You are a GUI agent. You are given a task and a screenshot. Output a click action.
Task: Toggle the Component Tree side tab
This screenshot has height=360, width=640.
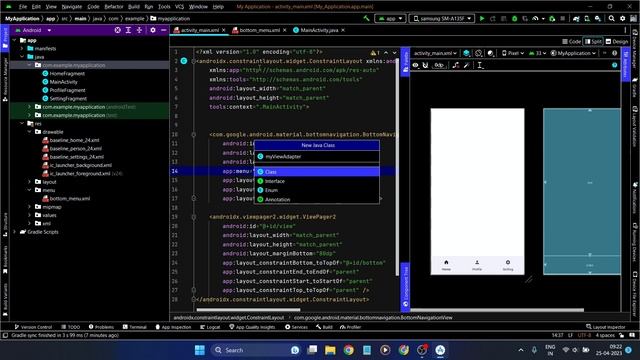pos(406,286)
